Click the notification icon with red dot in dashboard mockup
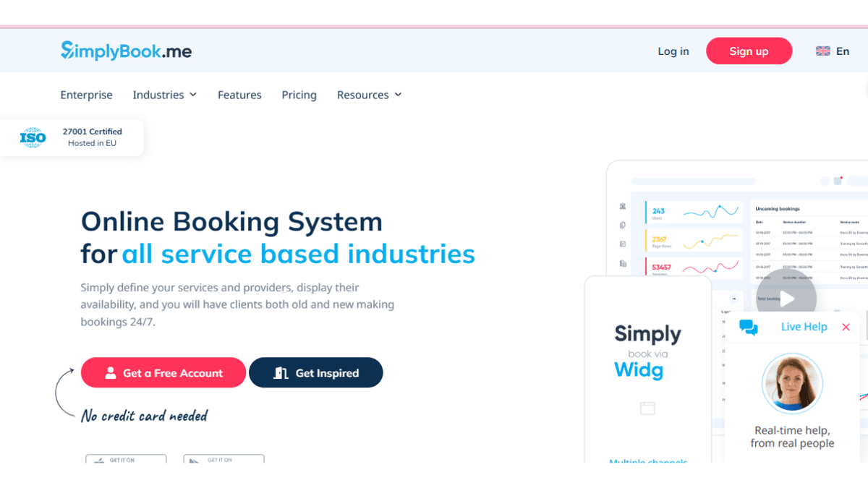868x488 pixels. [838, 181]
